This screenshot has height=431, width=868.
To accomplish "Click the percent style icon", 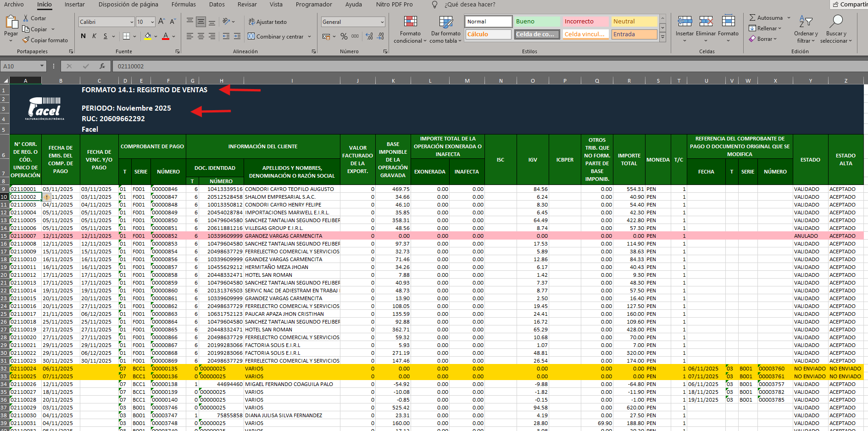I will (x=344, y=36).
